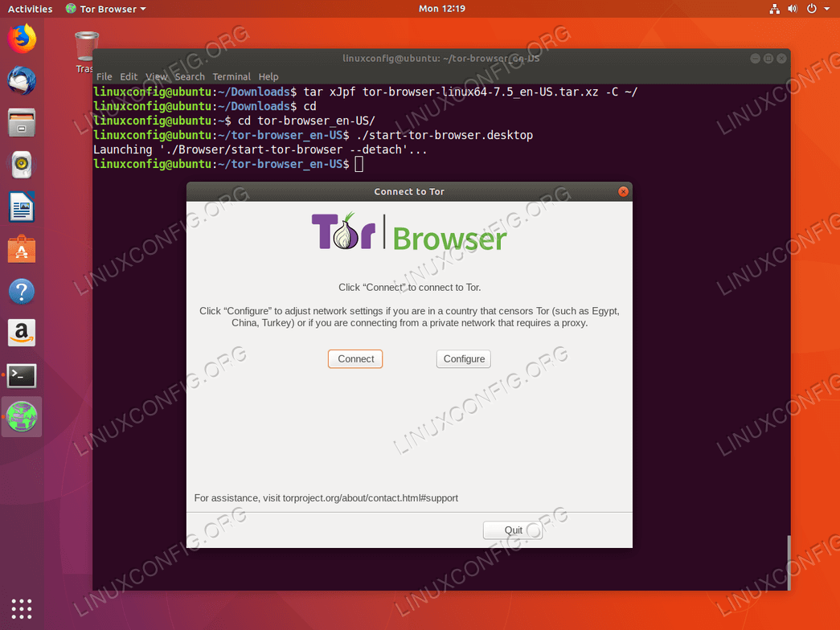Expand the Tor Browser app menu
This screenshot has height=630, width=840.
click(105, 9)
